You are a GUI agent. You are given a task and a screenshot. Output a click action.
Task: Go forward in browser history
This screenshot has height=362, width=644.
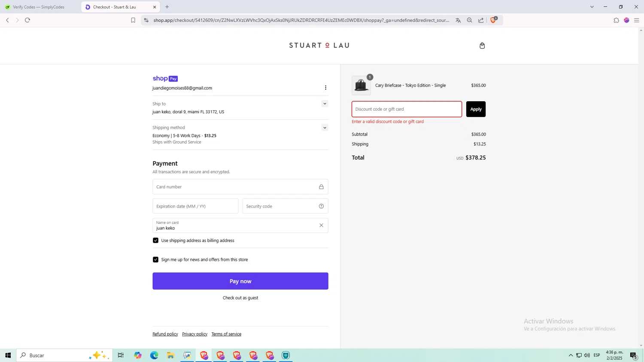17,20
